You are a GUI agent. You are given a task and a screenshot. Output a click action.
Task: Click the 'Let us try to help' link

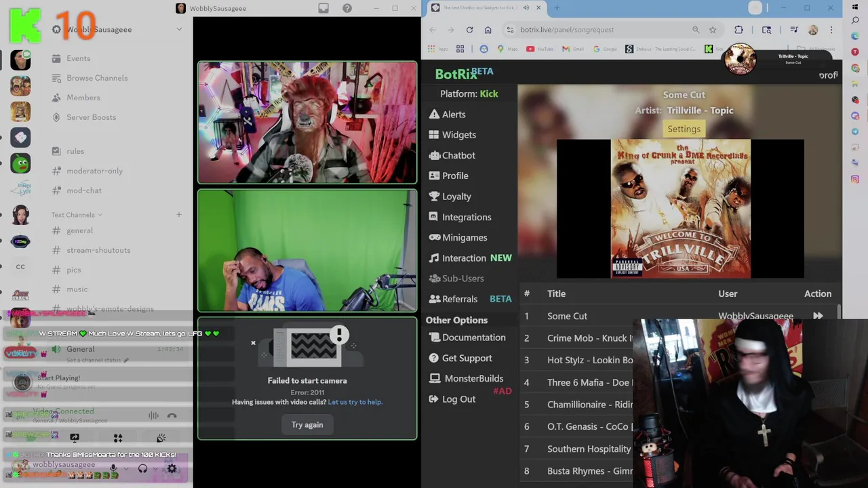pyautogui.click(x=355, y=402)
